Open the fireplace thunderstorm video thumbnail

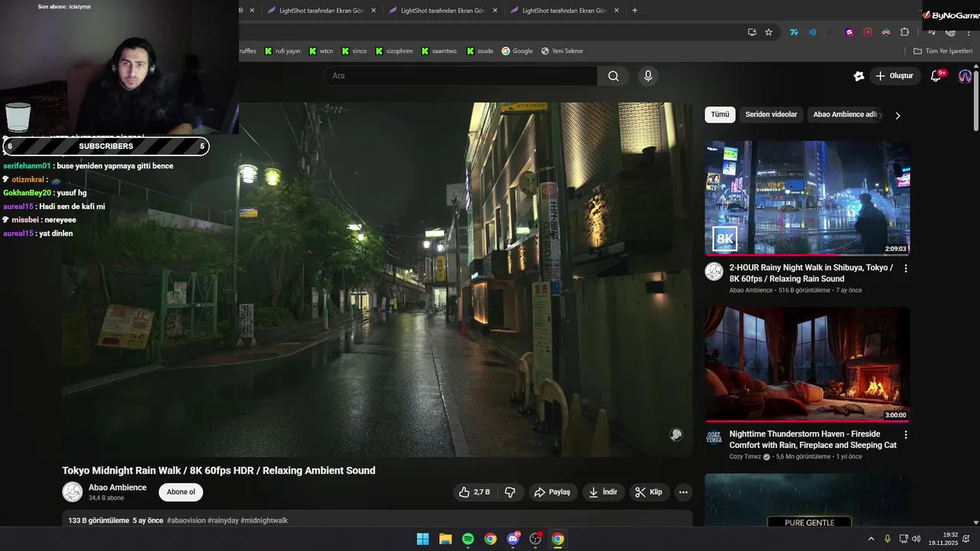tap(807, 364)
